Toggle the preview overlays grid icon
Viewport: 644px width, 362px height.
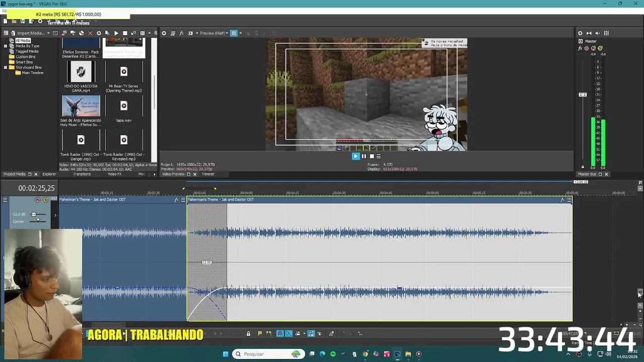click(x=234, y=33)
